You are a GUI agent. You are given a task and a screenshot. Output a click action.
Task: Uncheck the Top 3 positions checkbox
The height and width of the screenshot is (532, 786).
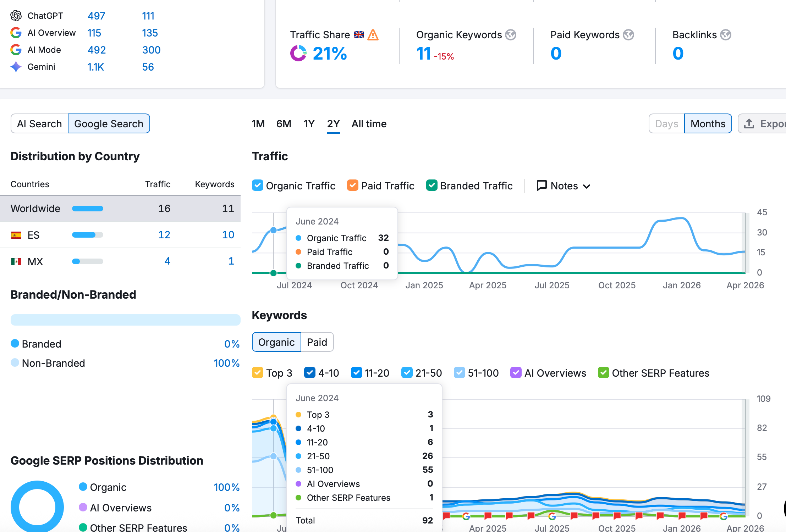pyautogui.click(x=258, y=373)
